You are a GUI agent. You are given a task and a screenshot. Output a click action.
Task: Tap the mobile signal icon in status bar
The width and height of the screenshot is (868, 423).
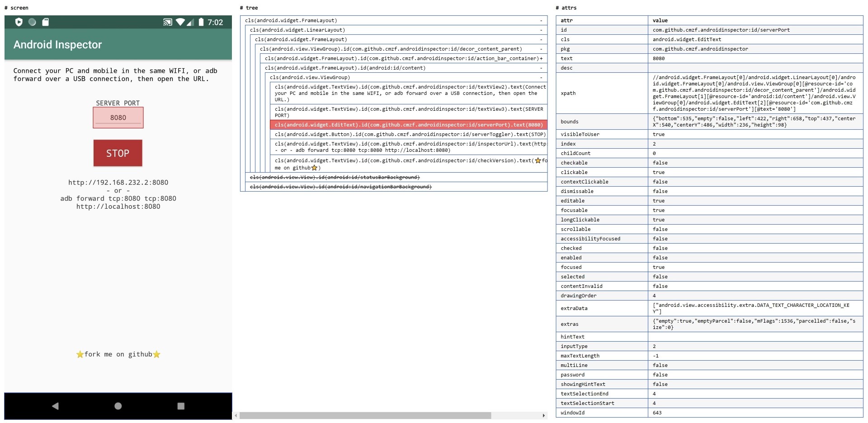(x=190, y=22)
